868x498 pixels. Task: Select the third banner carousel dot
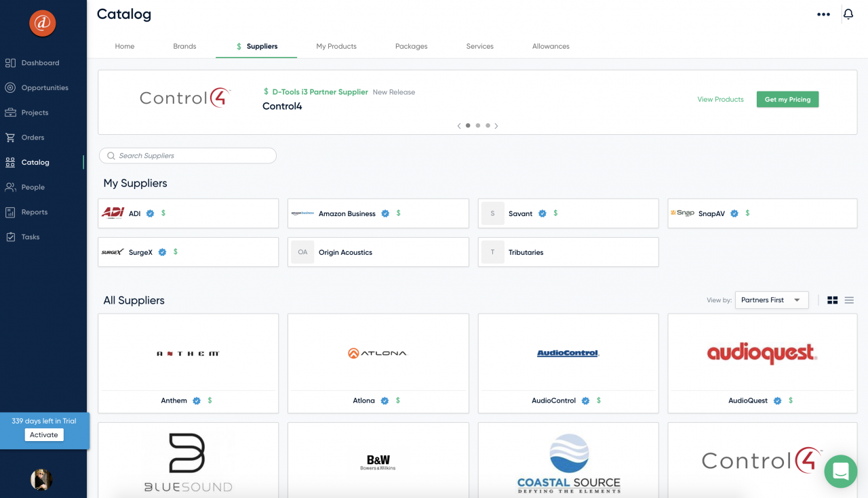(488, 125)
